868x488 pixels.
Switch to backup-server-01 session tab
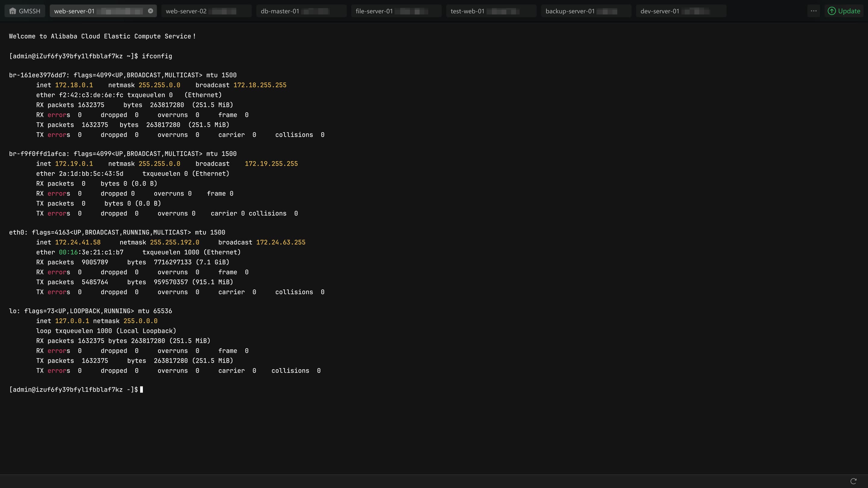[x=570, y=11]
